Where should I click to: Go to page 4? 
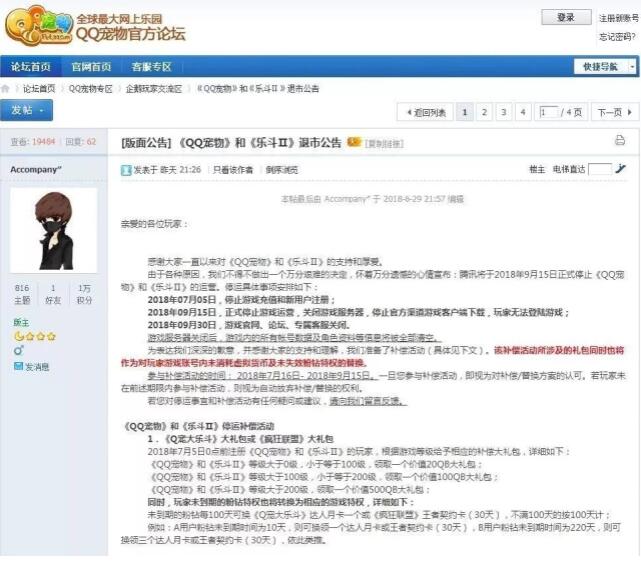click(x=523, y=112)
